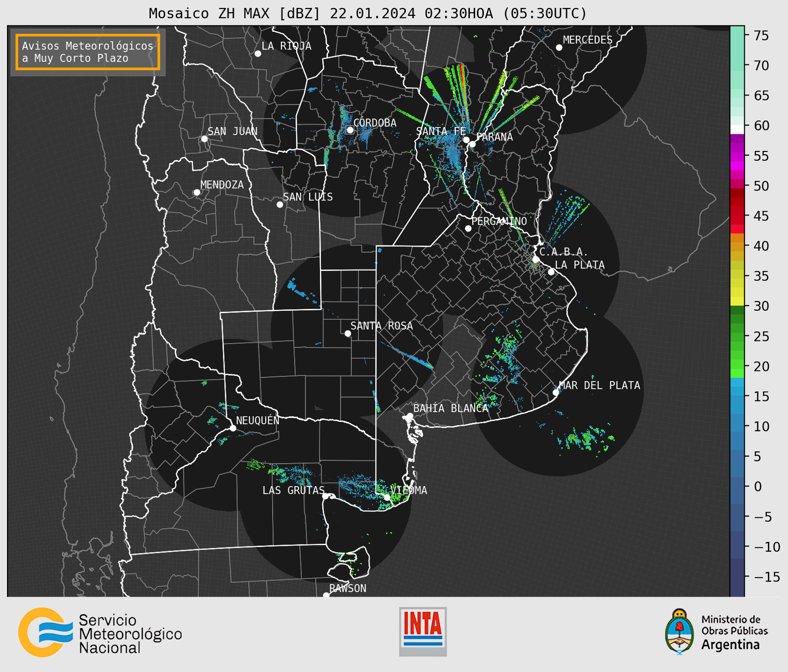
Task: Click the MERCEDES city marker dot
Action: (x=559, y=48)
